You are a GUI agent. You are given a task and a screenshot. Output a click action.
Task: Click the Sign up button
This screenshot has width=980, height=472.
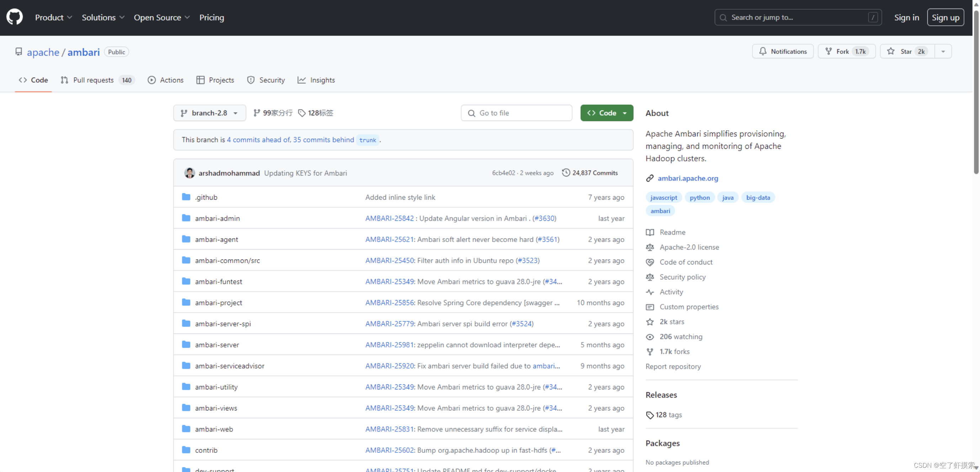(x=946, y=17)
